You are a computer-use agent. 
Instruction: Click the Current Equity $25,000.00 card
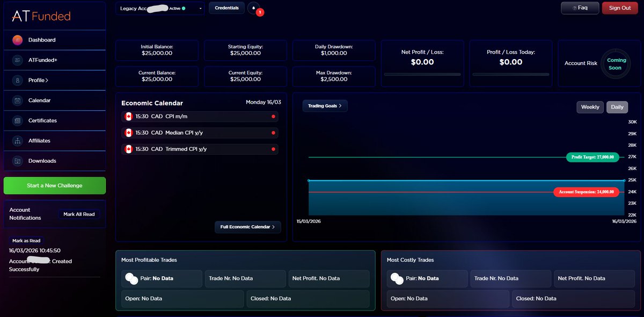(245, 76)
